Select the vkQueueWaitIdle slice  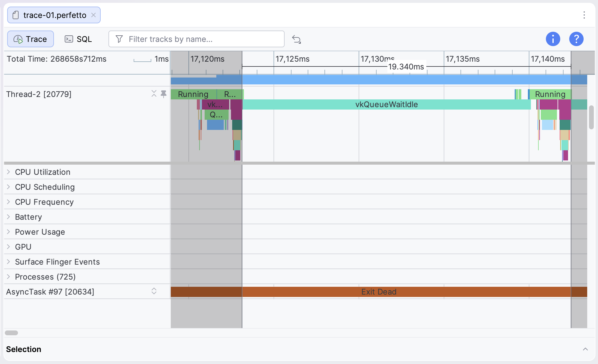(x=386, y=104)
